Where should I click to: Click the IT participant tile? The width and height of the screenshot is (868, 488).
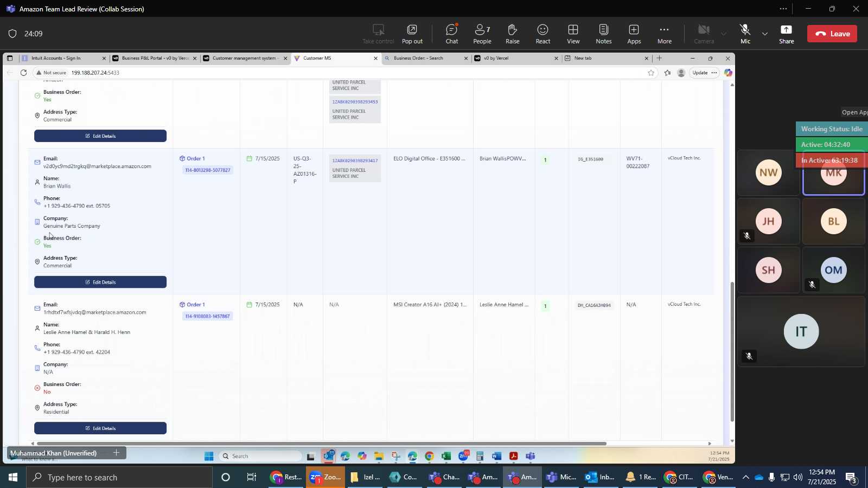(801, 331)
